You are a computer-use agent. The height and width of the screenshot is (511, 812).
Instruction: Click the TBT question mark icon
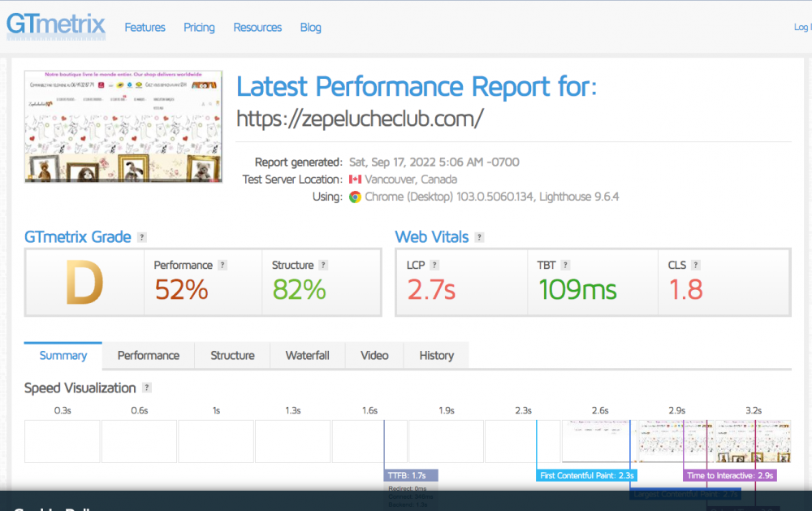pos(566,265)
